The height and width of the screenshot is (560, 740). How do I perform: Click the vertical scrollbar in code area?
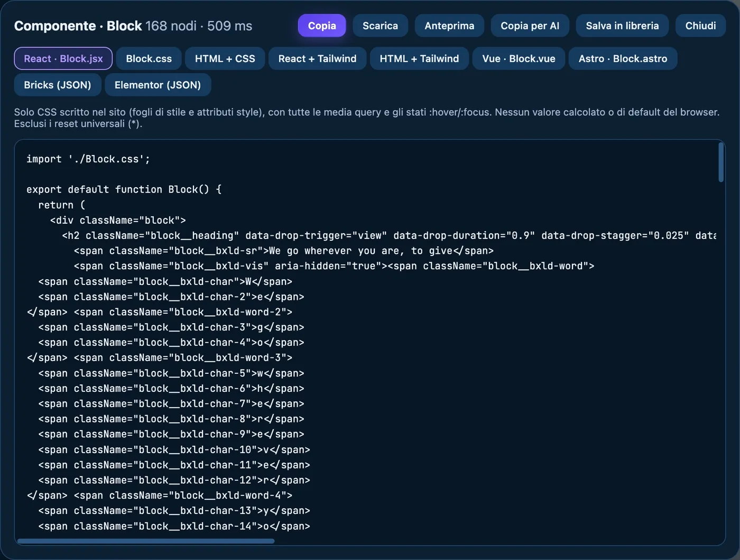coord(721,162)
